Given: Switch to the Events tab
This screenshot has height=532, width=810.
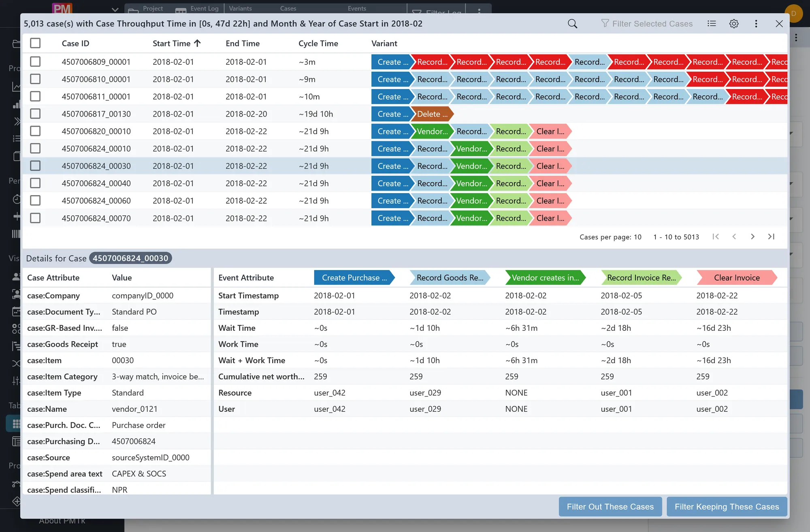Looking at the screenshot, I should [x=357, y=9].
